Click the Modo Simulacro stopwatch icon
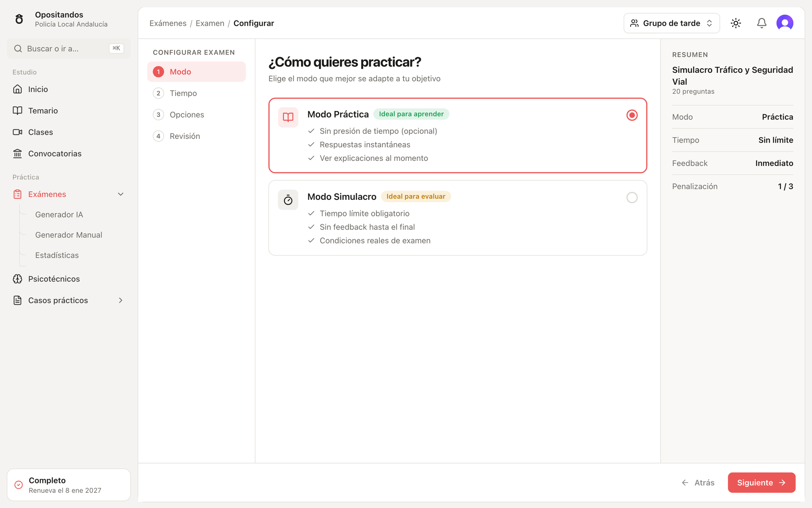 (x=288, y=200)
